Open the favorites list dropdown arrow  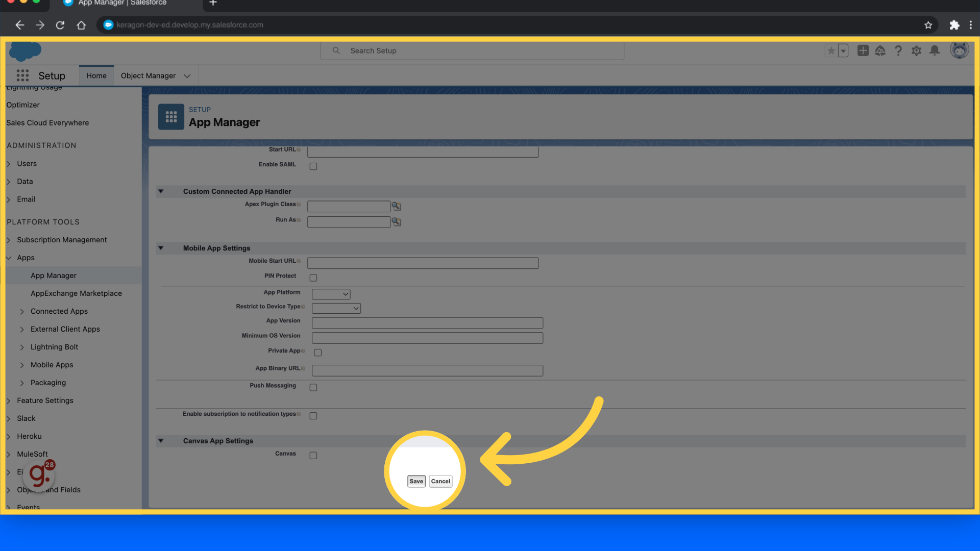(843, 51)
